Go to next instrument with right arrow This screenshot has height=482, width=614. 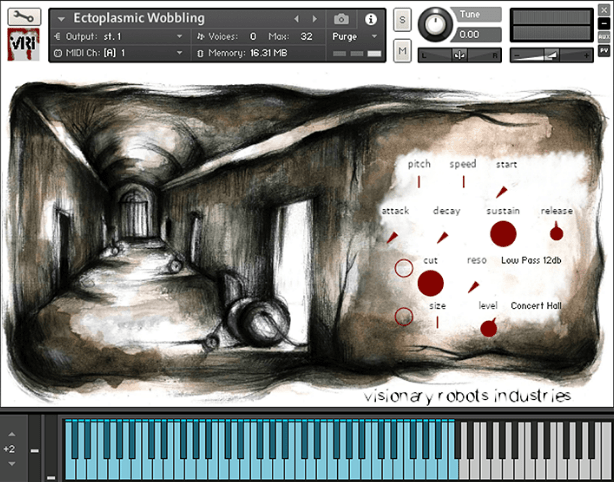[314, 19]
